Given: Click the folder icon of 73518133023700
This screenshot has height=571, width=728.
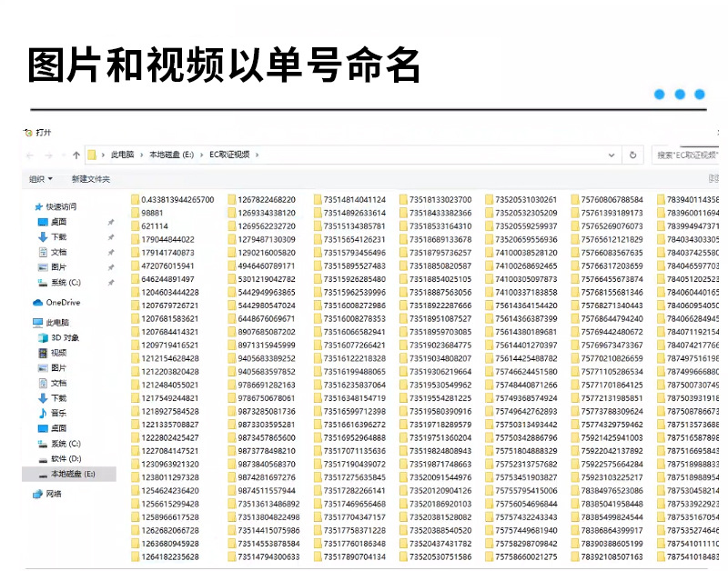Looking at the screenshot, I should pos(403,199).
